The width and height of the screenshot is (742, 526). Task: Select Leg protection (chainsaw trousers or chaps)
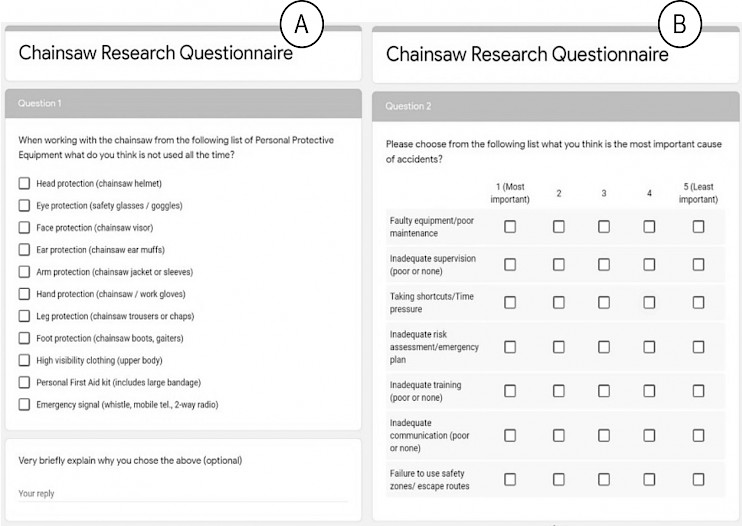tap(24, 316)
